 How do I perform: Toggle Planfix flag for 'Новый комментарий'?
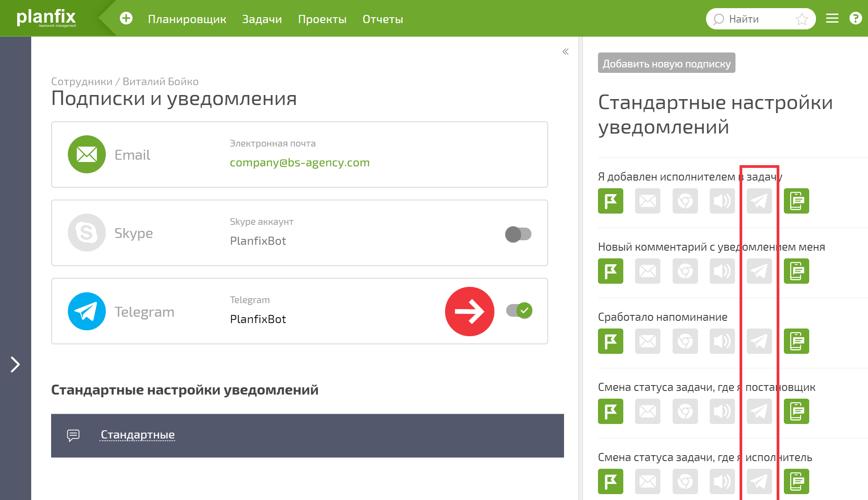click(611, 271)
